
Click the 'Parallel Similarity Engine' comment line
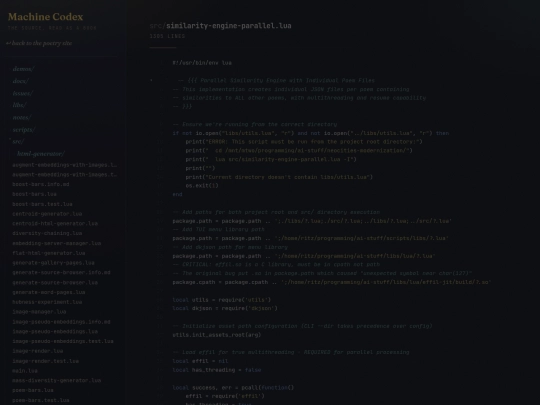point(277,80)
